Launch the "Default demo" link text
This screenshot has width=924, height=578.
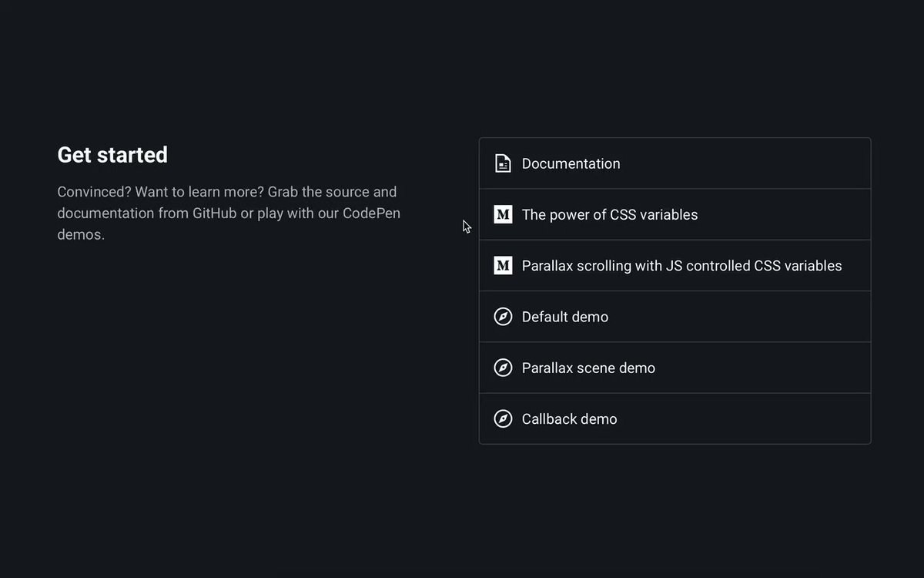564,317
